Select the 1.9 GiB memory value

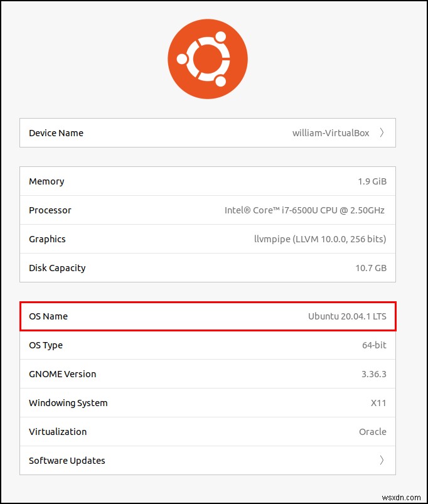pyautogui.click(x=372, y=181)
